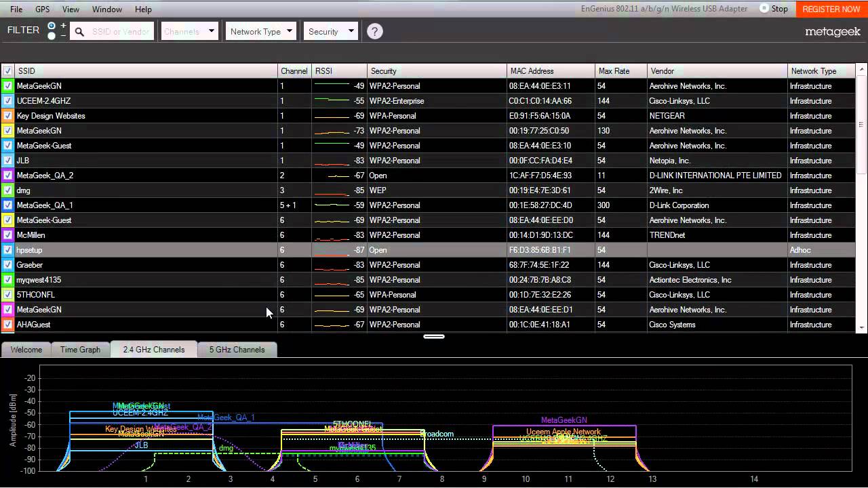Click the panel splitter handle above tabs
868x488 pixels.
pyautogui.click(x=434, y=336)
